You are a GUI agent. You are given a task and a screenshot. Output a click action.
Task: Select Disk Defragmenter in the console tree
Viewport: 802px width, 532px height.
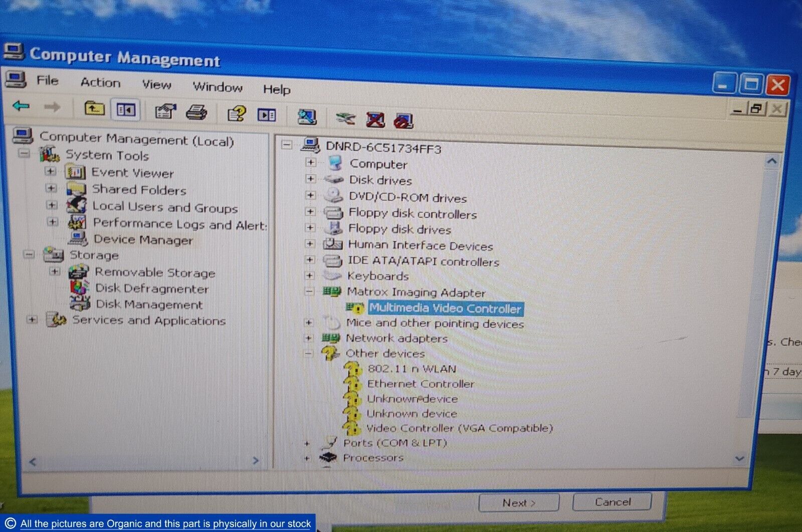[x=152, y=289]
